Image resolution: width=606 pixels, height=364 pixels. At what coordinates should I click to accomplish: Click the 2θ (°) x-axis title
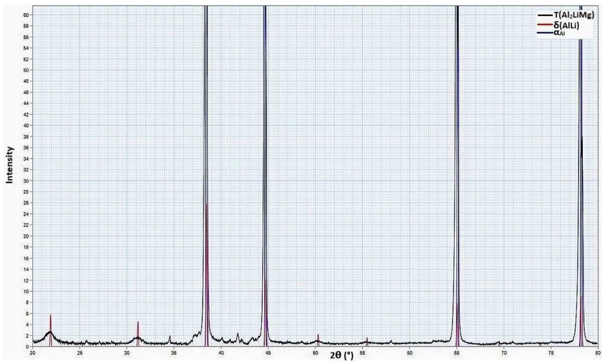(341, 355)
